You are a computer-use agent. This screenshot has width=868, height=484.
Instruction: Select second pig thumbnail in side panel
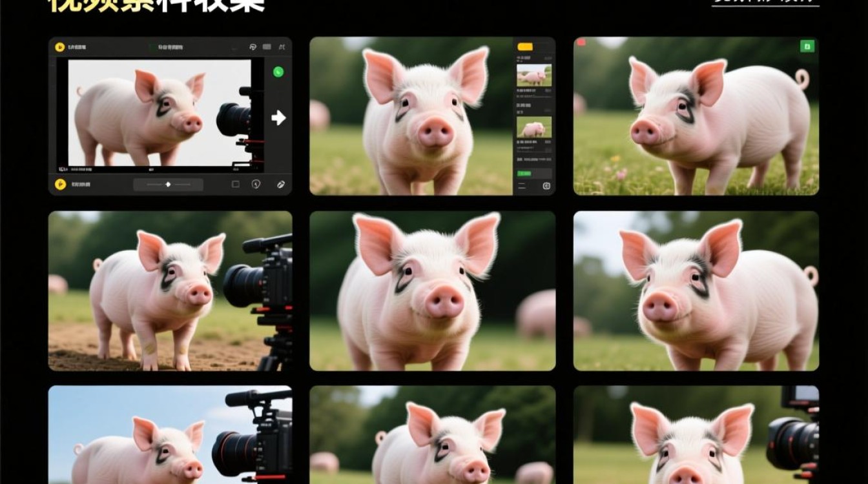pos(534,127)
